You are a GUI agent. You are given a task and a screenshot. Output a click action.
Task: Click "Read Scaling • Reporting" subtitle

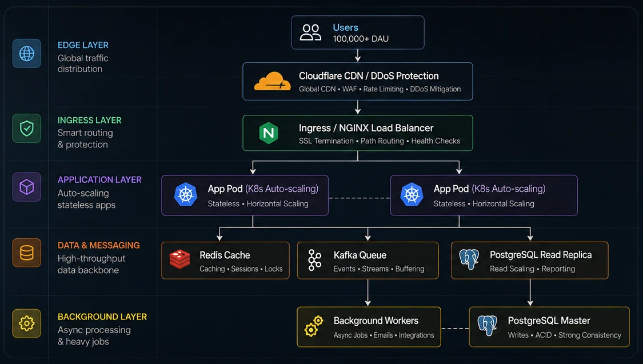point(532,269)
